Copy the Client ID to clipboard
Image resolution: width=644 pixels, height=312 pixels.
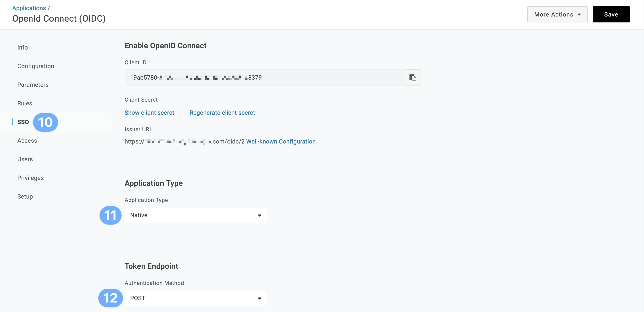pyautogui.click(x=413, y=78)
